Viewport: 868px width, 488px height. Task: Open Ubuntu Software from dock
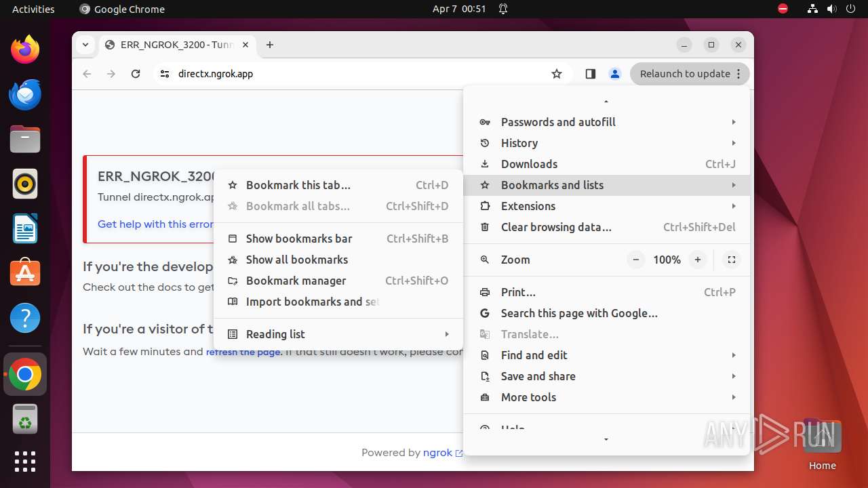pyautogui.click(x=25, y=273)
